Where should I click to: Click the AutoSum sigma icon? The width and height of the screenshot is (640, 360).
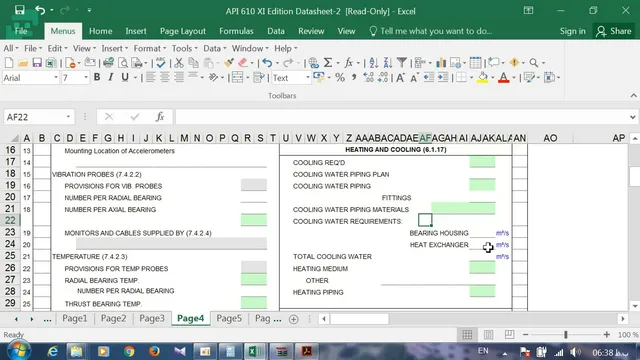328,62
